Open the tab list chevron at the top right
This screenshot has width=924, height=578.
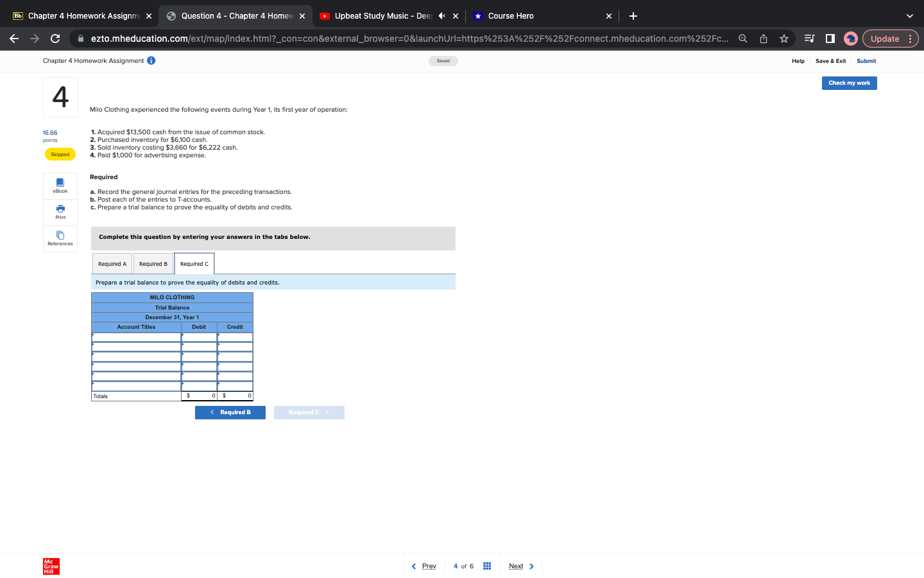[x=909, y=15]
